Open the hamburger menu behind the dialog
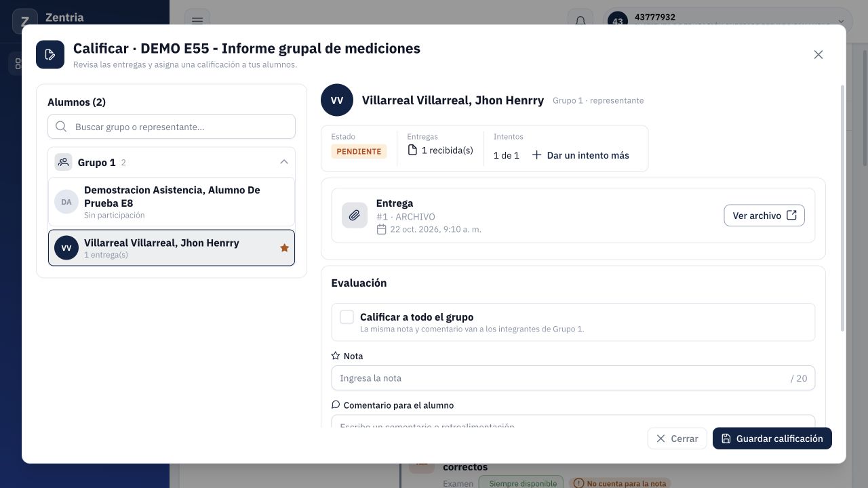This screenshot has width=868, height=488. tap(197, 21)
